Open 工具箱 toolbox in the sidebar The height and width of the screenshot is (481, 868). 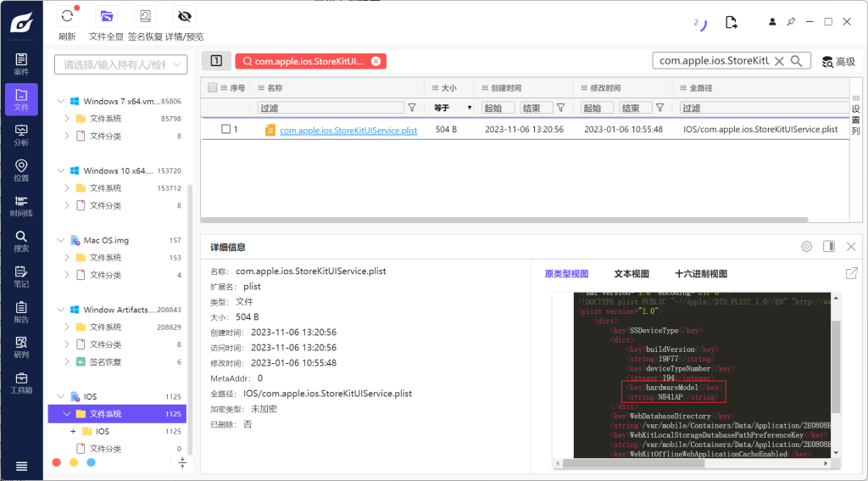pos(21,383)
